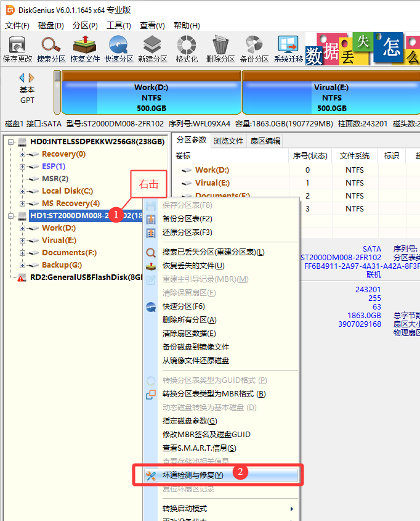This screenshot has width=420, height=521.
Task: Click the 恢复丢失的文件 menu icon
Action: click(x=151, y=266)
